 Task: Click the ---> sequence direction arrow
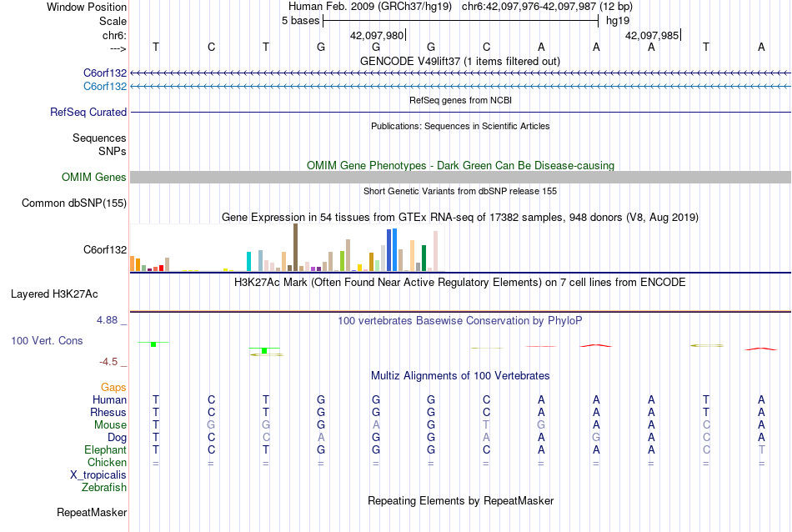click(118, 48)
